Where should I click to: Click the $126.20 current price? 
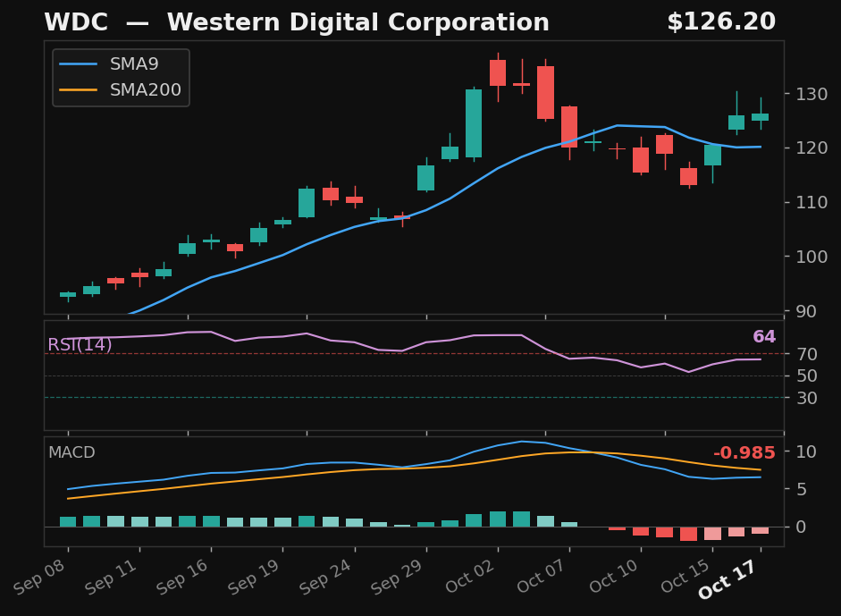click(x=721, y=22)
